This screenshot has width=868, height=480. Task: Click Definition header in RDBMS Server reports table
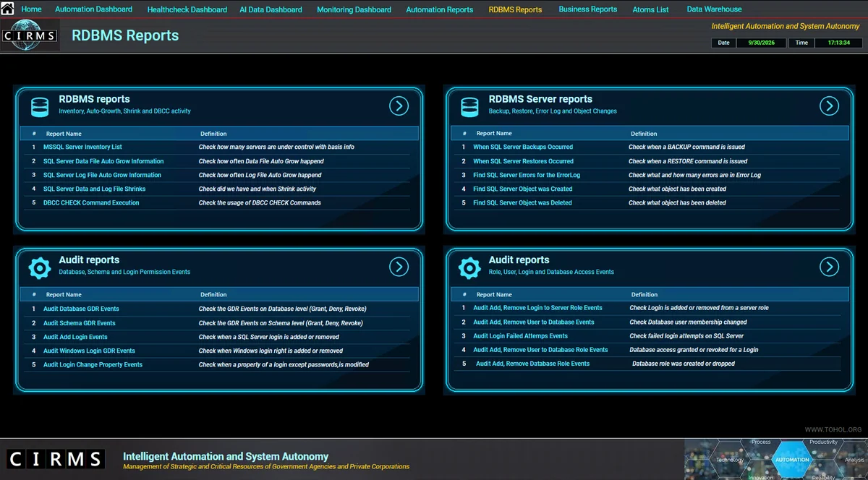(644, 134)
